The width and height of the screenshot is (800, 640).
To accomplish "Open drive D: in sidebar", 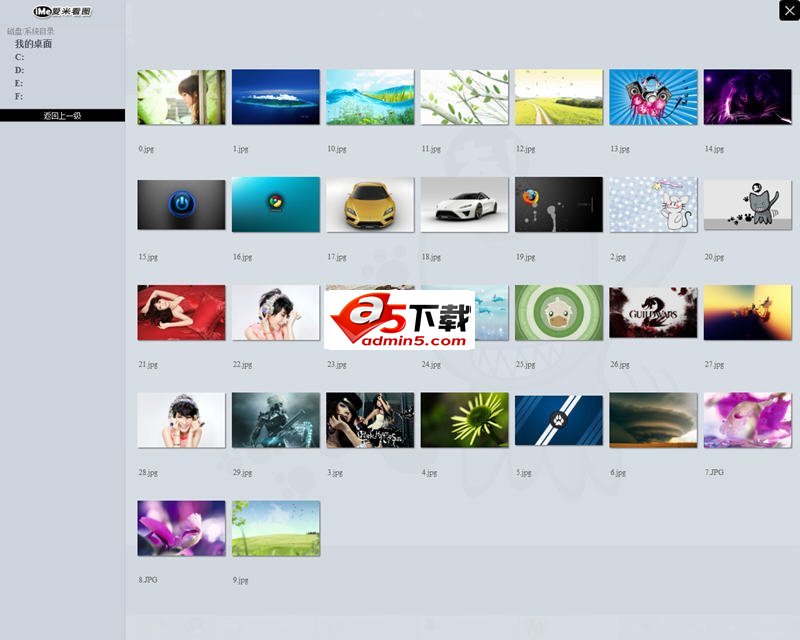I will [19, 70].
